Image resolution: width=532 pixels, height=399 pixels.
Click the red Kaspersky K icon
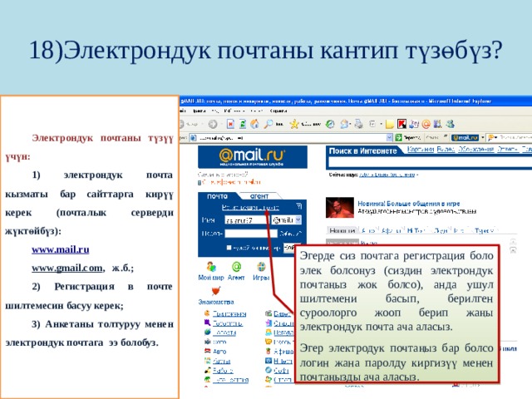(402, 124)
